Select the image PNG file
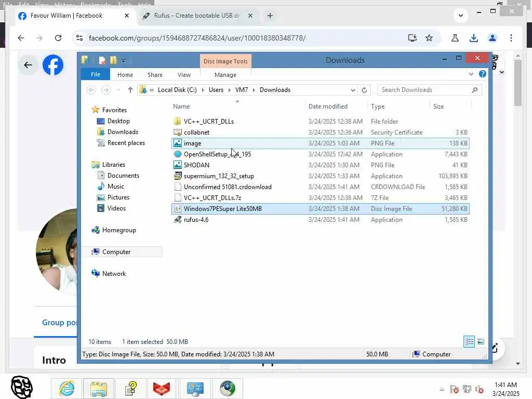Image resolution: width=532 pixels, height=399 pixels. pyautogui.click(x=320, y=143)
